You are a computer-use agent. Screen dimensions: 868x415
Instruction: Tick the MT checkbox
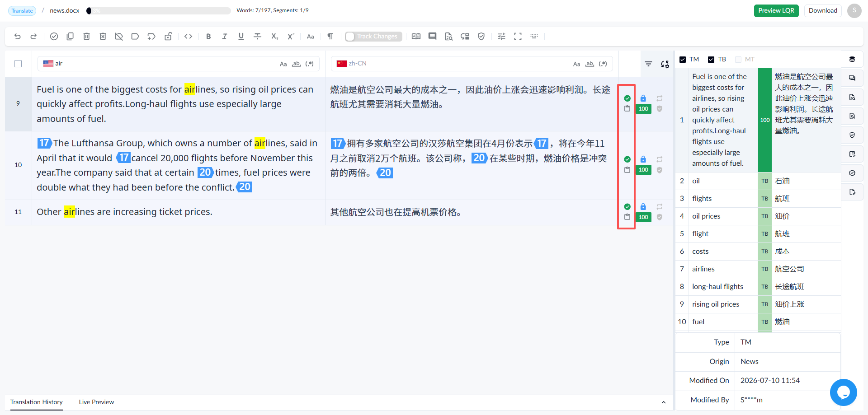738,60
